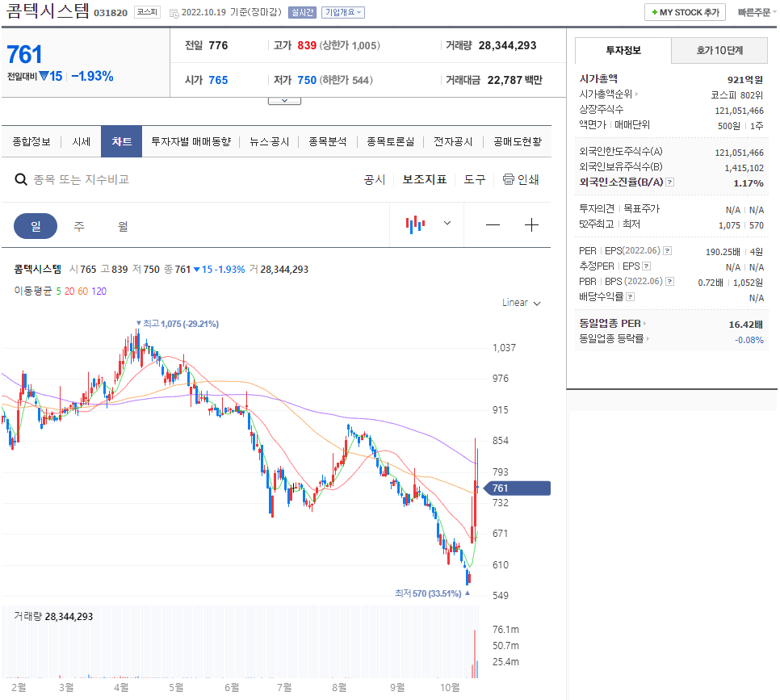Click help icon next to PER EPS(2022.06)
The image size is (780, 700).
(x=668, y=251)
